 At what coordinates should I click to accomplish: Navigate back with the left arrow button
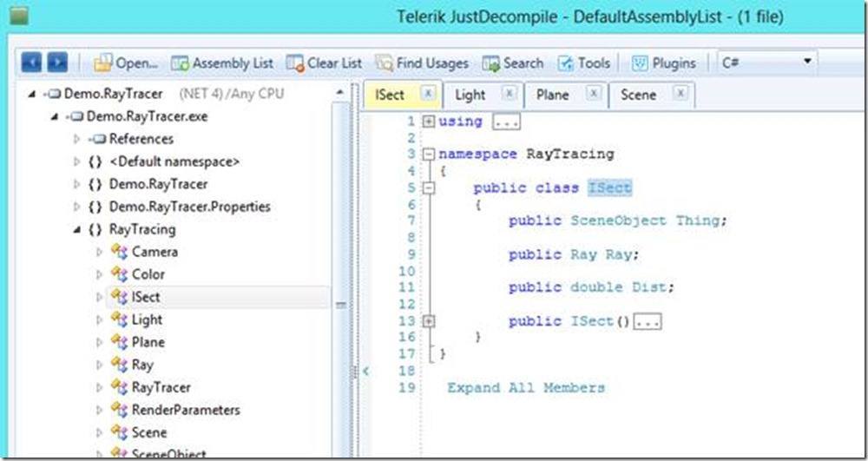[31, 63]
